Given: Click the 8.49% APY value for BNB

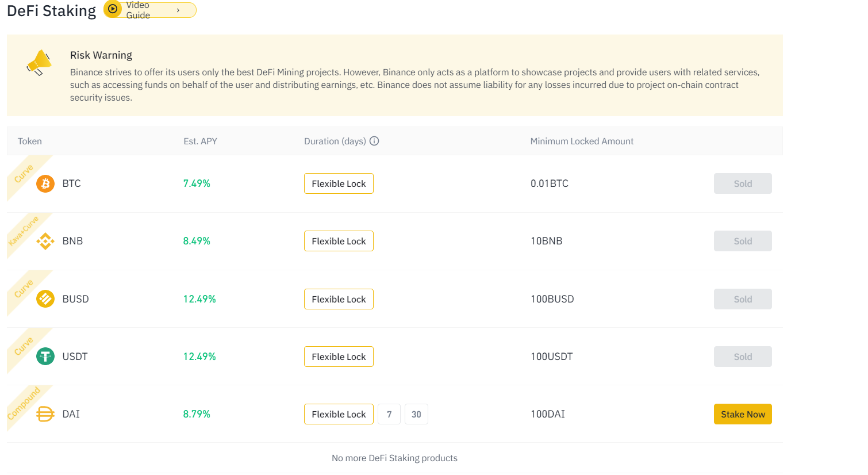Looking at the screenshot, I should 197,241.
